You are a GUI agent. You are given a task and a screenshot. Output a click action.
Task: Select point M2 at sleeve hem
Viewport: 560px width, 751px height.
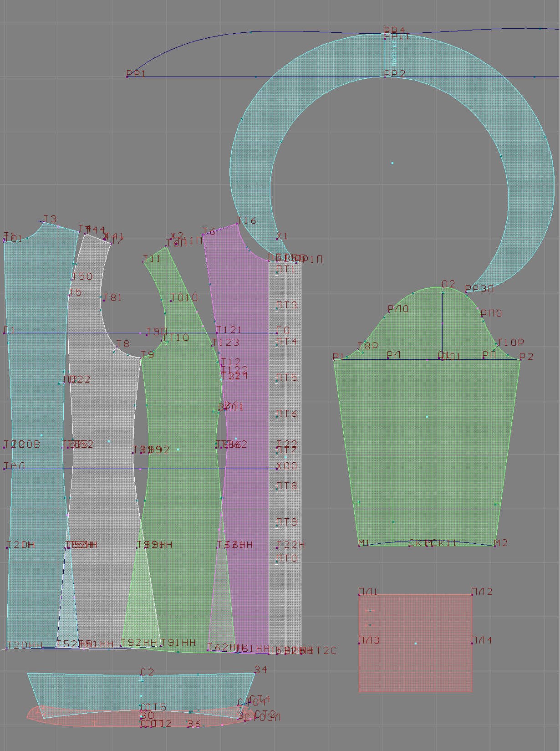point(494,545)
